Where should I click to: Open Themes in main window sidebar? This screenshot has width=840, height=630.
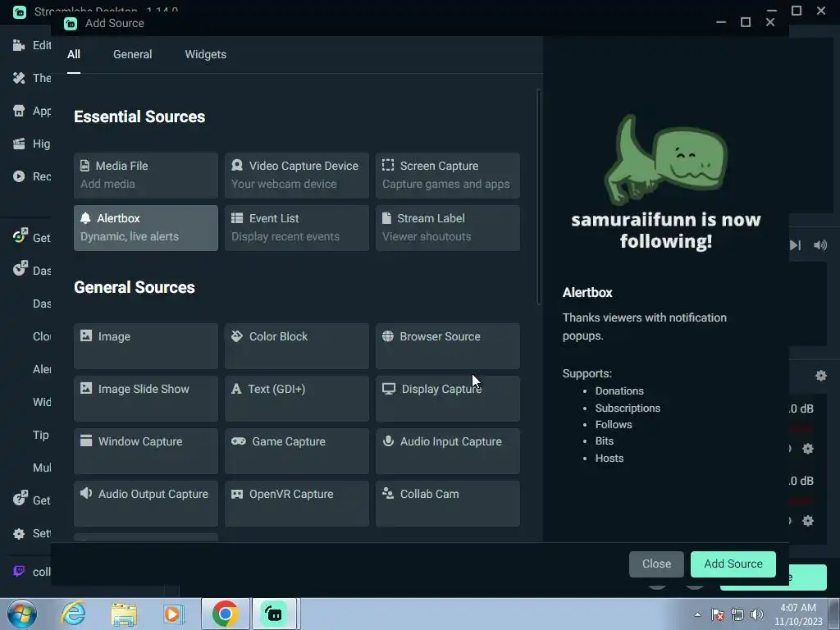(31, 78)
